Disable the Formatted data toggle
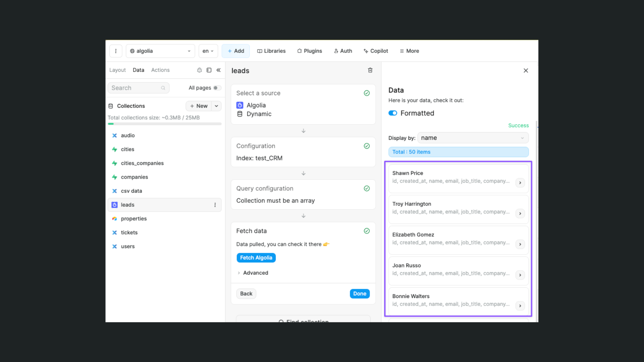Viewport: 644px width, 362px height. pos(393,113)
